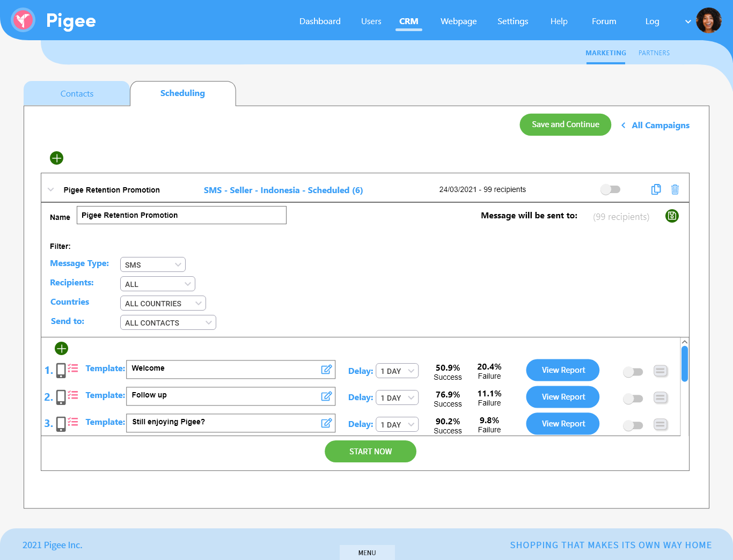Open the user profile avatar
This screenshot has width=733, height=560.
tap(709, 20)
